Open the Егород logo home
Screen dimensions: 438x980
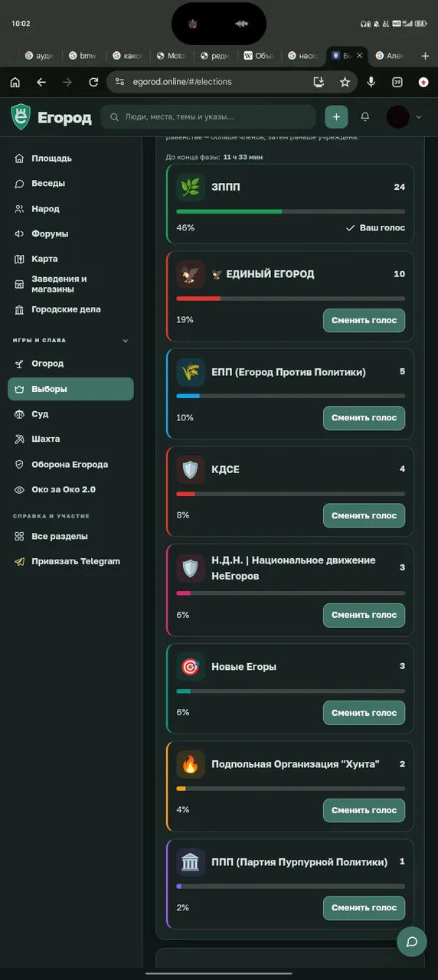point(51,117)
